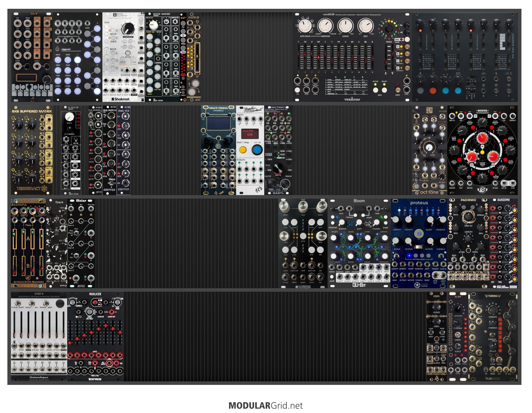Click the load button on the ziggurat module
Screen dimensions: 532x413
coord(68,60)
